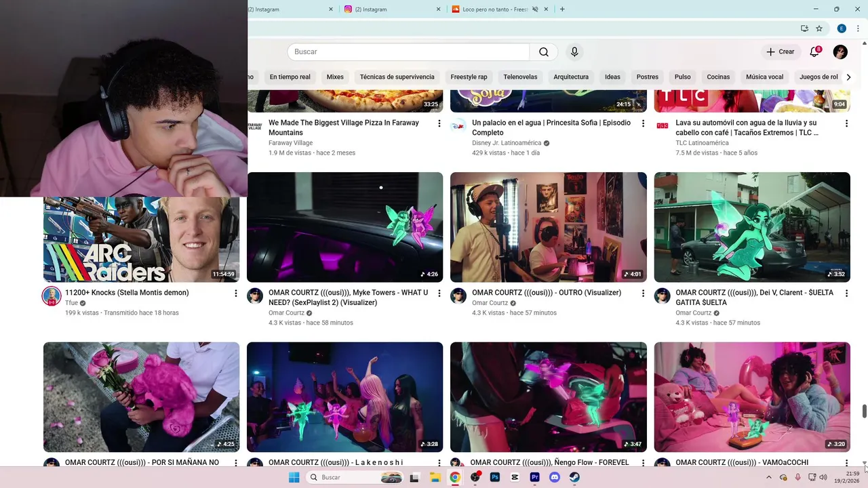
Task: Click the install app icon in address bar
Action: (804, 28)
